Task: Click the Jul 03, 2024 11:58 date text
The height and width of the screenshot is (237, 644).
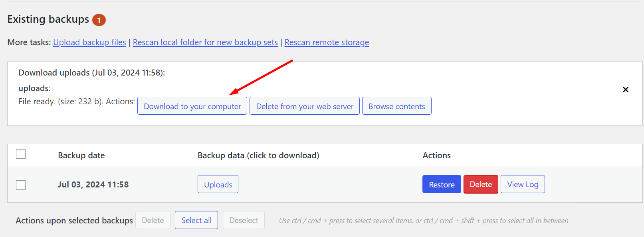Action: (x=93, y=184)
